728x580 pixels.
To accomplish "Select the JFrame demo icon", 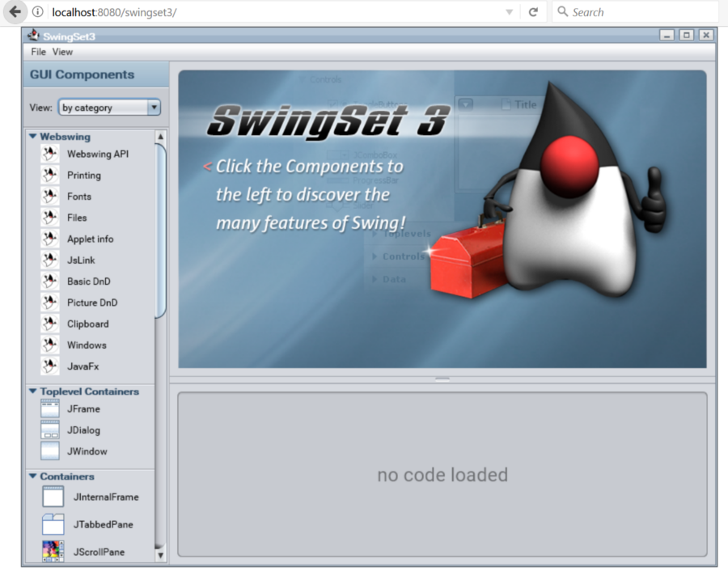I will (x=50, y=409).
